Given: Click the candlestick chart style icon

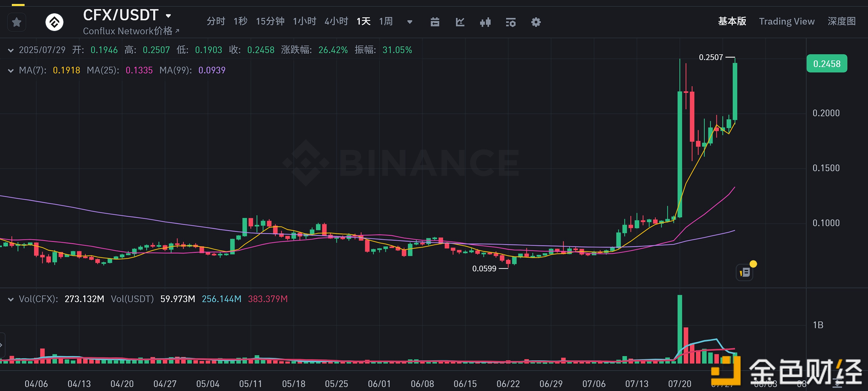Looking at the screenshot, I should 485,22.
